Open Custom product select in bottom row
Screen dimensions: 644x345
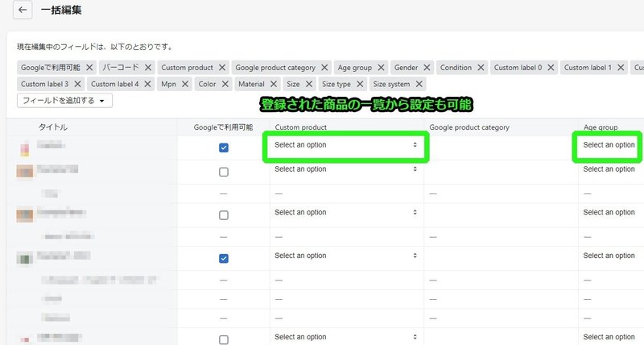click(346, 337)
